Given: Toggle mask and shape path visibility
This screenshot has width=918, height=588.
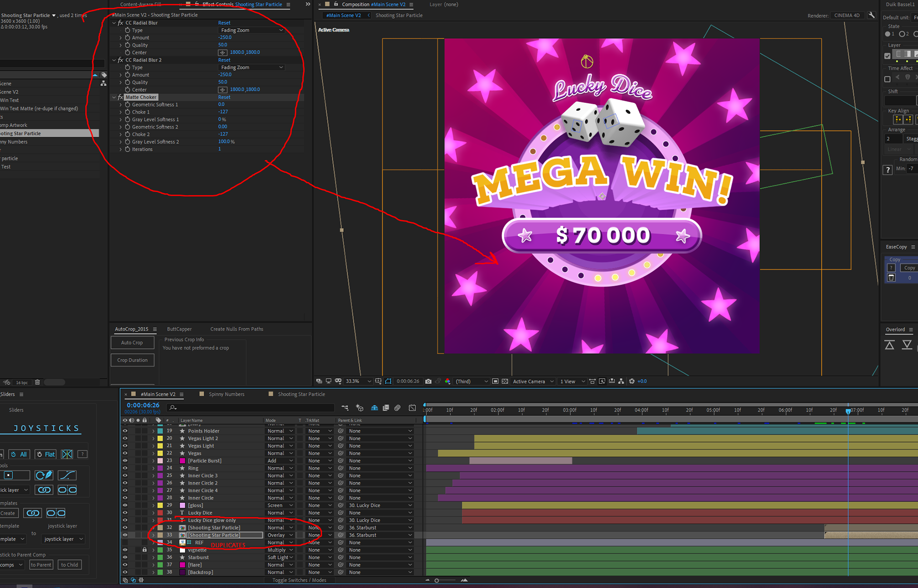Looking at the screenshot, I should 388,381.
